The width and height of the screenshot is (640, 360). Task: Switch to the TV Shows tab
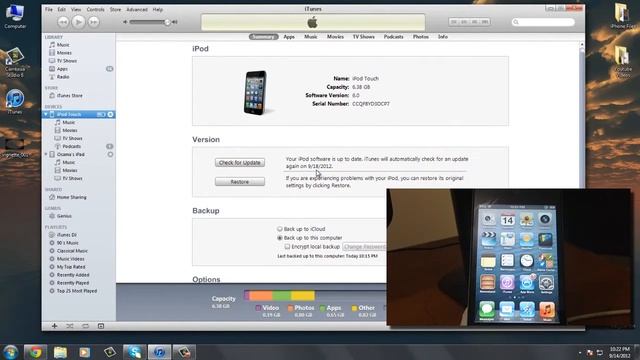click(x=364, y=37)
